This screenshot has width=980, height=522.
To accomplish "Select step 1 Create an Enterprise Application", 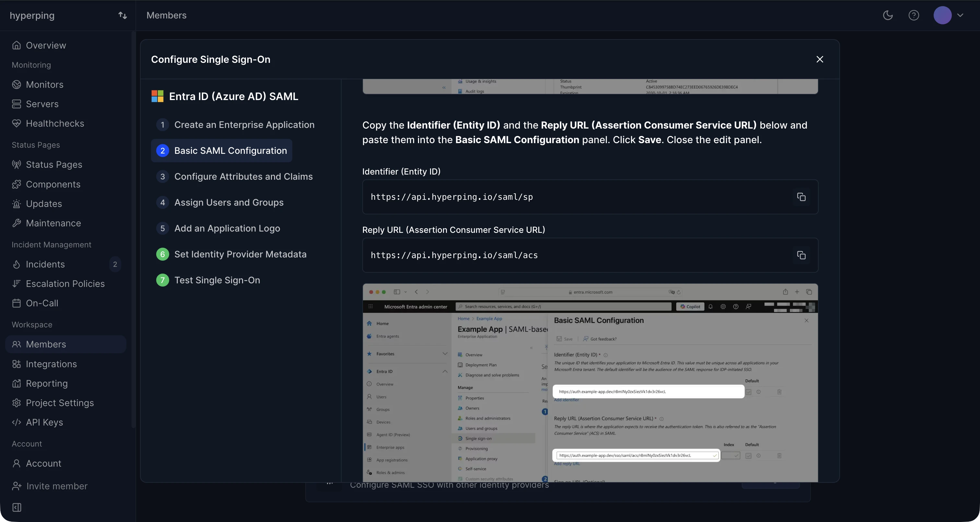I will tap(235, 125).
